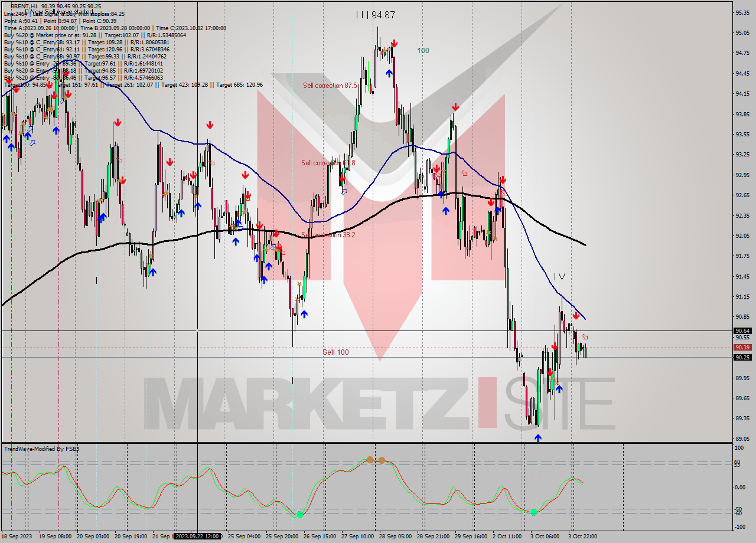Click the 'I V' wave label

(x=559, y=277)
